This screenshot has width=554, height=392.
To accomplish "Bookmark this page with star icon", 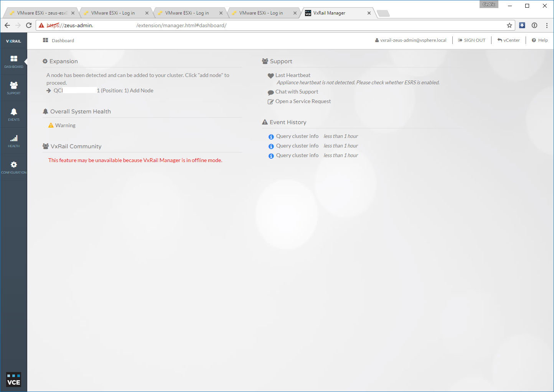I will [509, 25].
